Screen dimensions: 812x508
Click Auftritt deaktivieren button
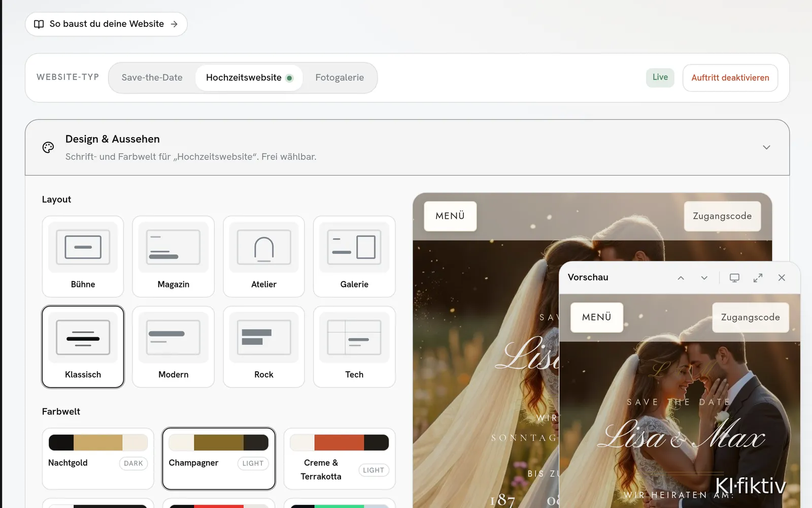730,78
